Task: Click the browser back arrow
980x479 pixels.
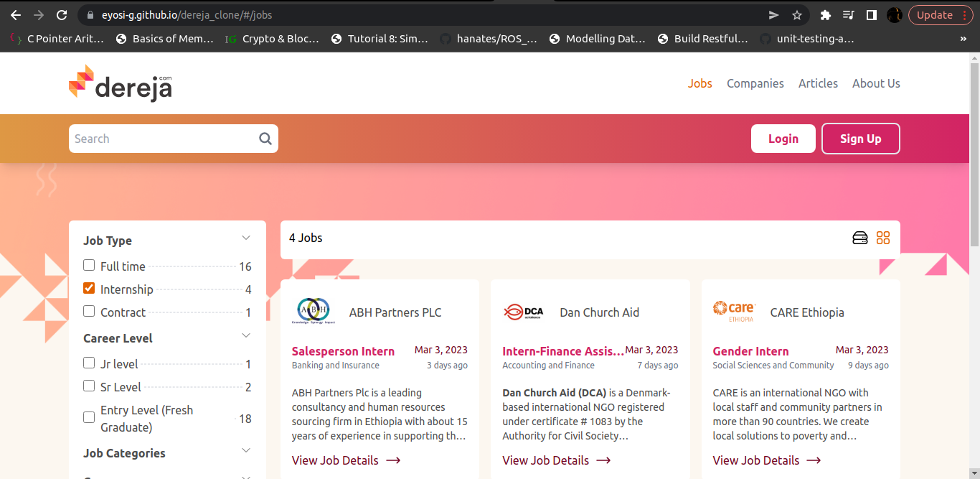Action: pos(16,14)
